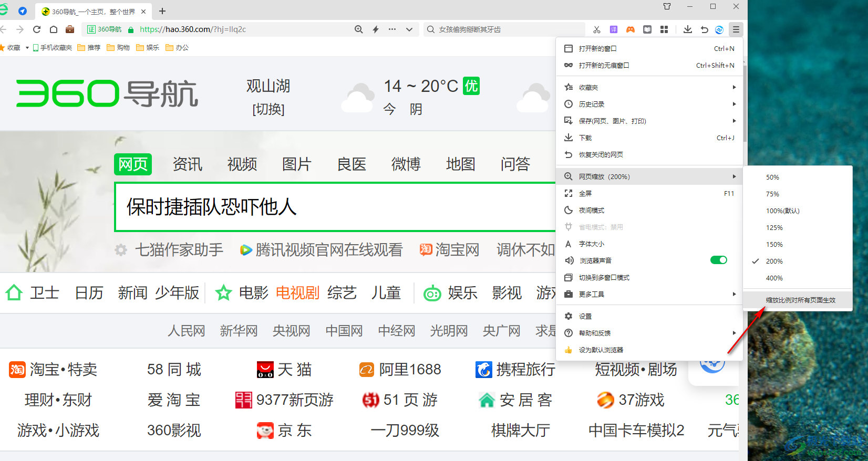Open the reader book extension icon
The image size is (868, 461).
(647, 29)
